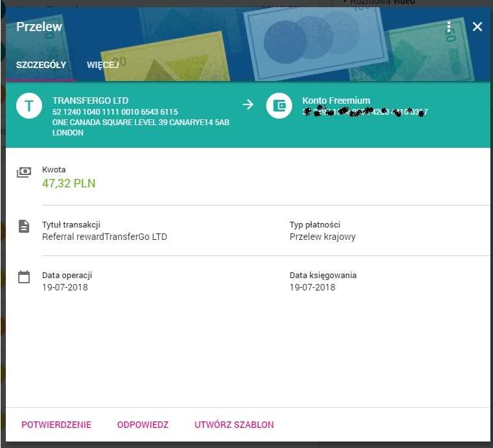The height and width of the screenshot is (448, 493).
Task: Select the Data operacji value 19-07-2018
Action: tap(65, 288)
